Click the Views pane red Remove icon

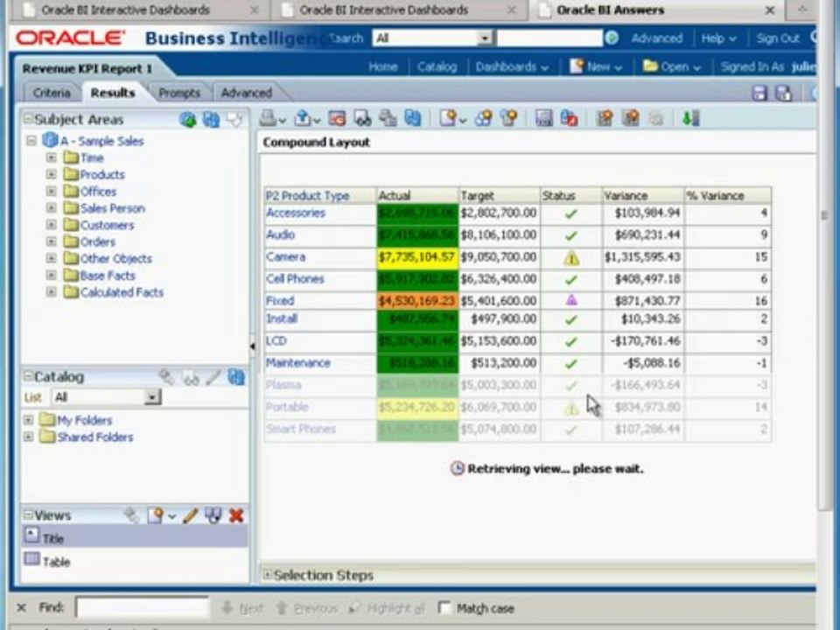point(236,516)
